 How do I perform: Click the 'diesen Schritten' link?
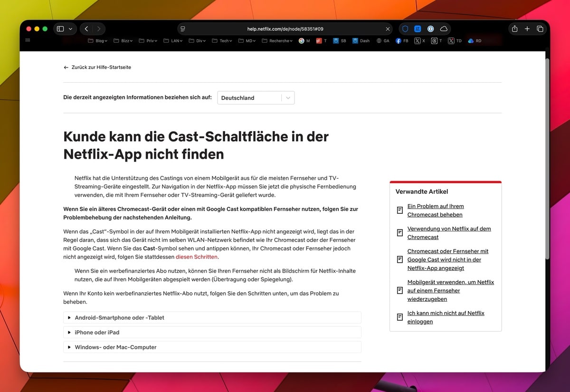[197, 257]
